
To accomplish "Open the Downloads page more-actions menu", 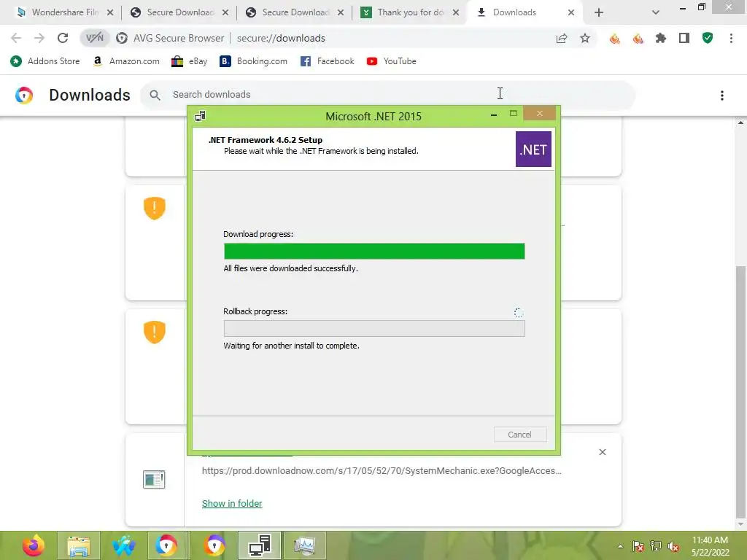I will click(x=721, y=96).
